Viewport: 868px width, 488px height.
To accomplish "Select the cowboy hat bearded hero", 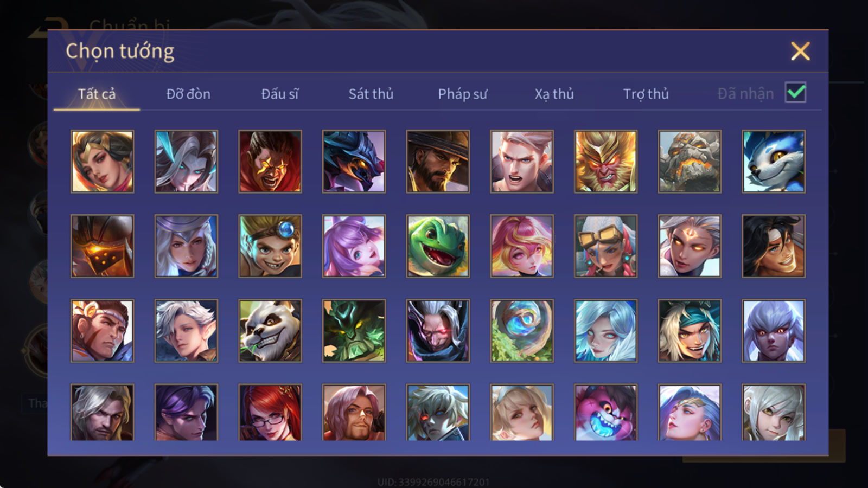I will (x=438, y=161).
